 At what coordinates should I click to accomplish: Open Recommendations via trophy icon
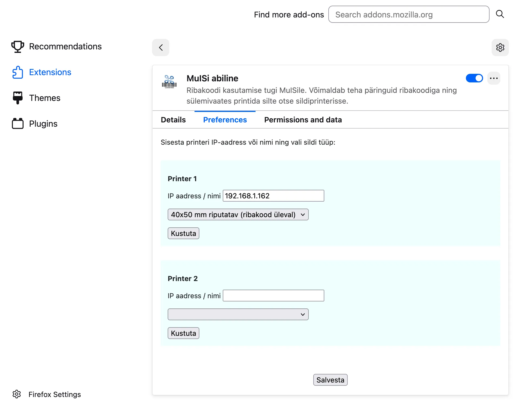pyautogui.click(x=18, y=46)
